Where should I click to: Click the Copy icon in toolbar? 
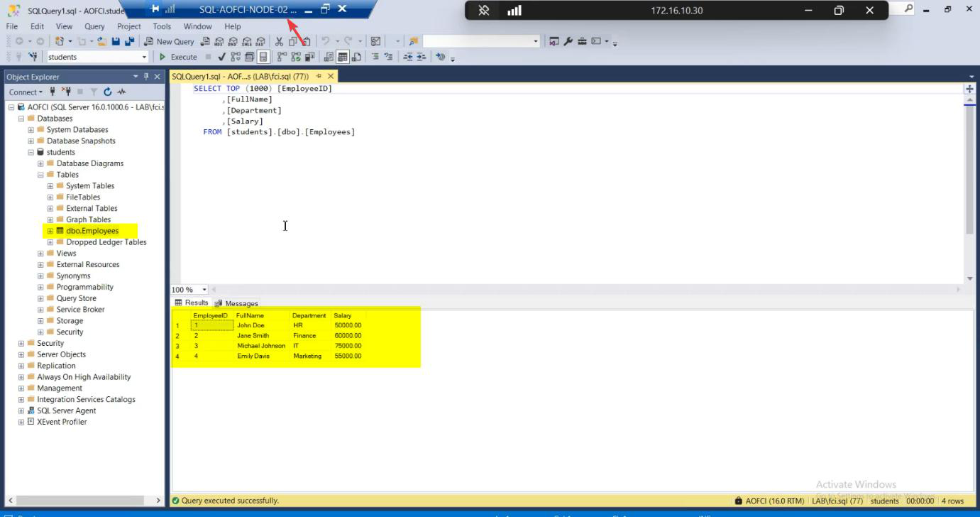point(293,41)
